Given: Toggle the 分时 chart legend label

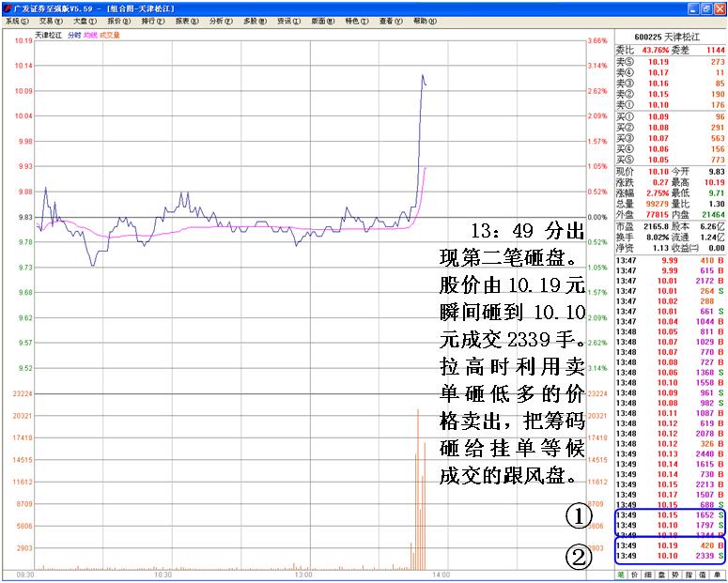Looking at the screenshot, I should coord(74,35).
